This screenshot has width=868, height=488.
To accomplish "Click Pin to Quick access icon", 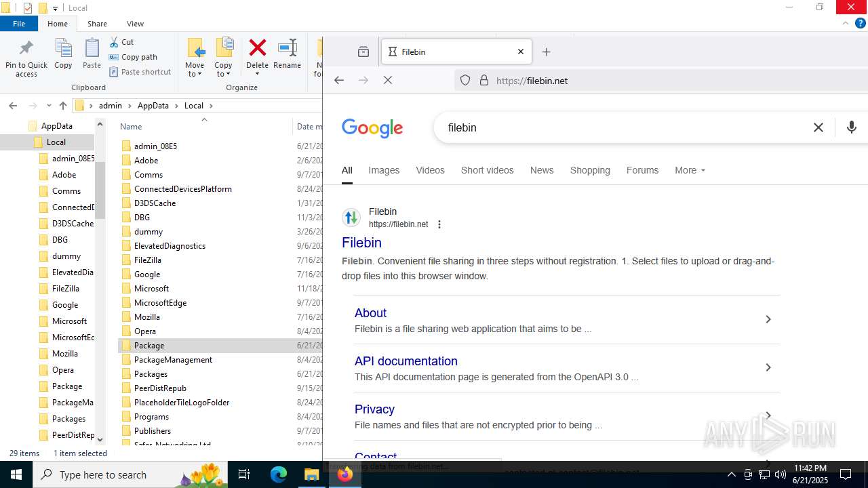I will coord(26,58).
